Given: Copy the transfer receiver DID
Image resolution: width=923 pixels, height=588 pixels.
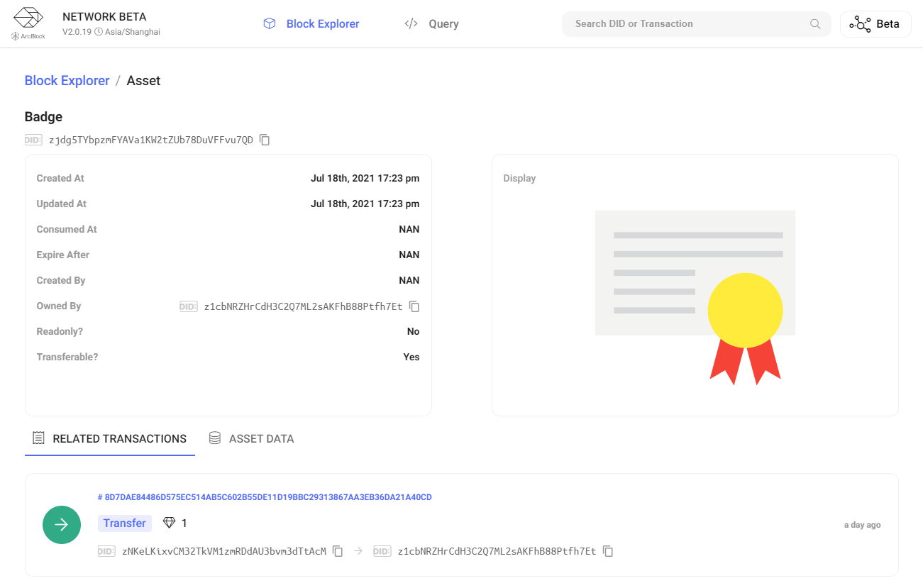Looking at the screenshot, I should 608,551.
